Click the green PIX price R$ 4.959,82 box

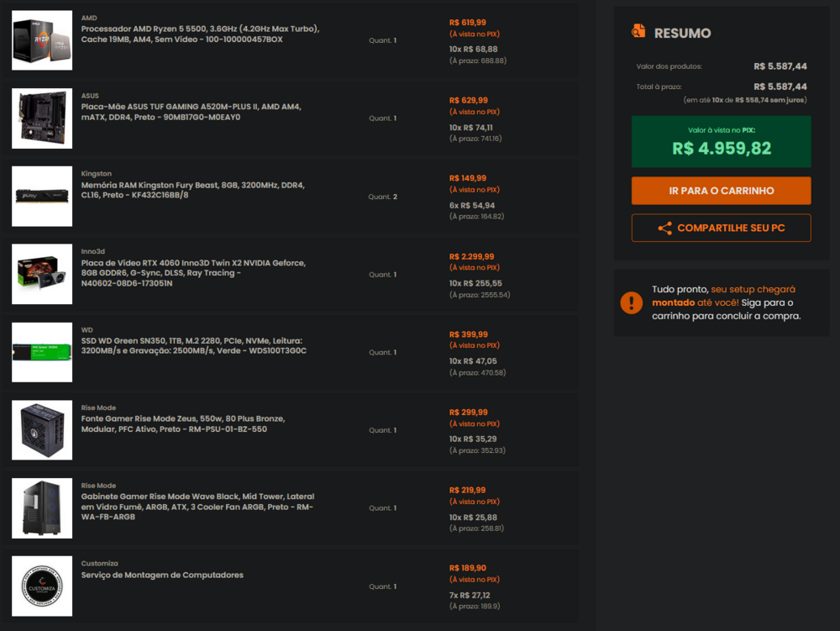(x=721, y=142)
